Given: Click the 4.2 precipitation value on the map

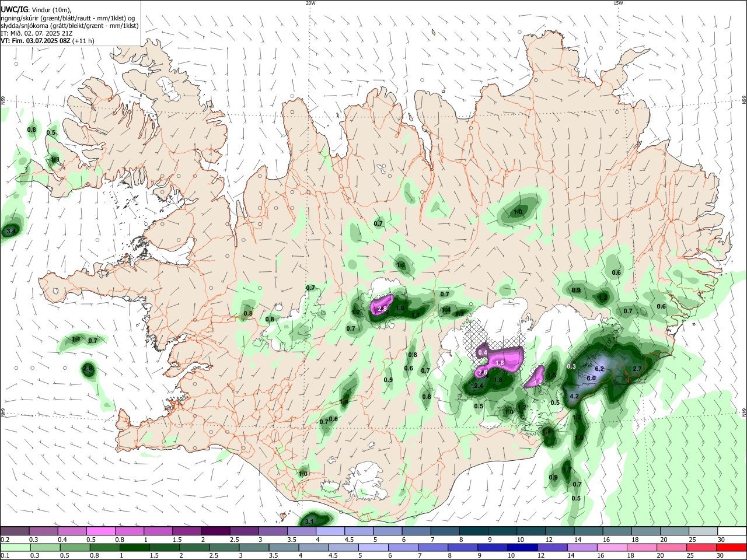Looking at the screenshot, I should pos(574,397).
